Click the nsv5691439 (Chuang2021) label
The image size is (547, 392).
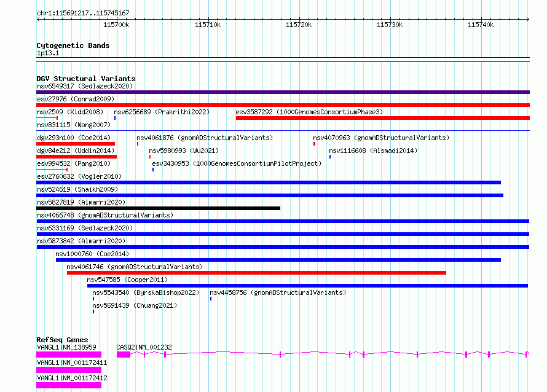point(135,305)
